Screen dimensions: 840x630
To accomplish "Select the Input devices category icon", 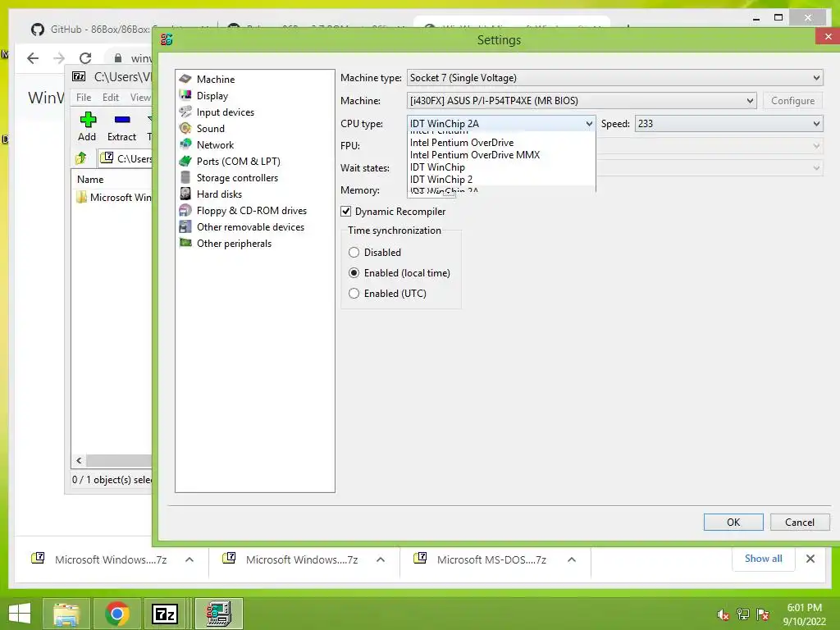I will (x=185, y=112).
